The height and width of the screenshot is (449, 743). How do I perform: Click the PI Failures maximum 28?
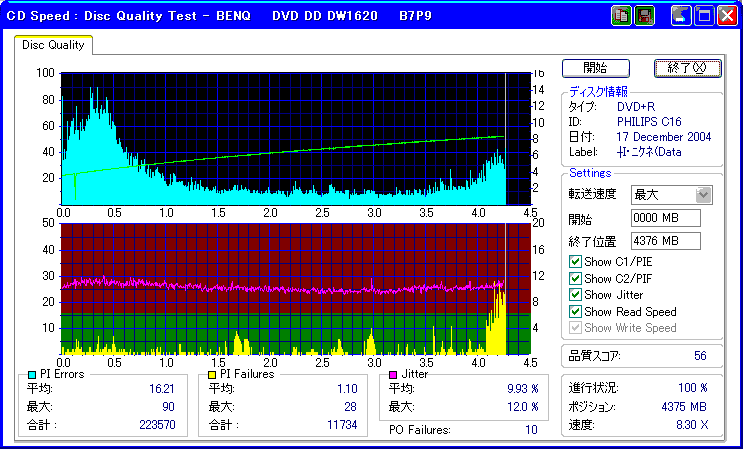tap(351, 407)
